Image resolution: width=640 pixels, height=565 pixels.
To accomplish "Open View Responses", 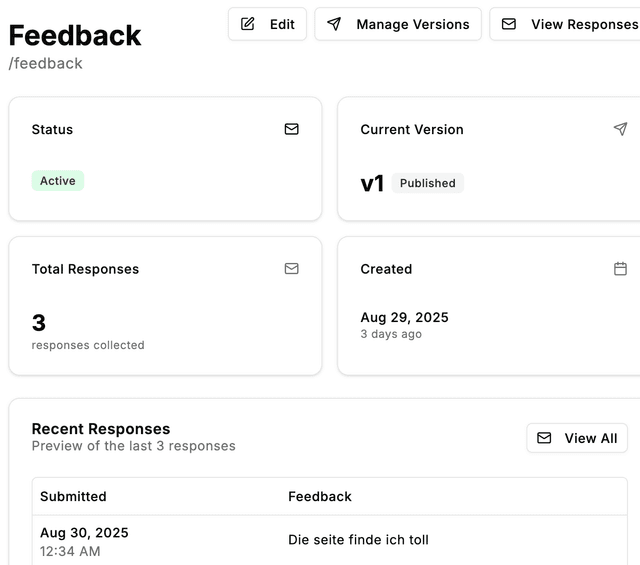I will tap(565, 24).
